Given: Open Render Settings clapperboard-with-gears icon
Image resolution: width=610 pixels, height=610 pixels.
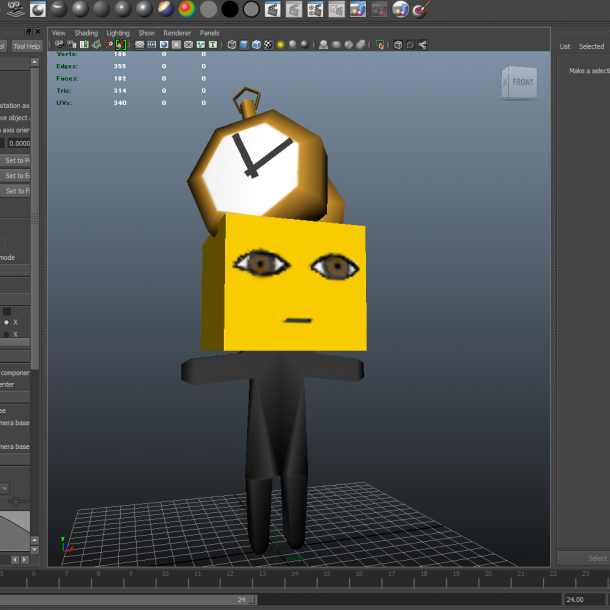Looking at the screenshot, I should click(x=315, y=9).
